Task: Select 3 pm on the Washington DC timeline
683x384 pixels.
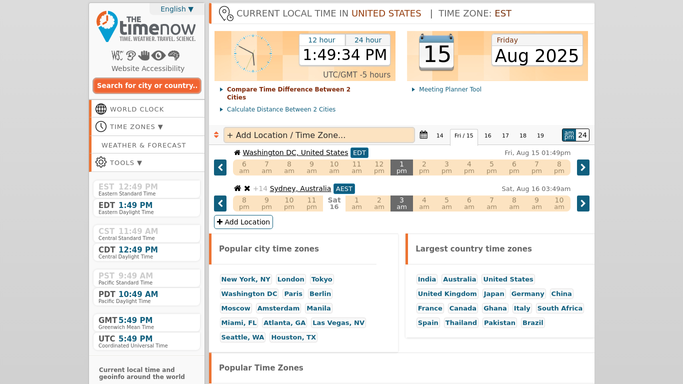Action: click(446, 168)
